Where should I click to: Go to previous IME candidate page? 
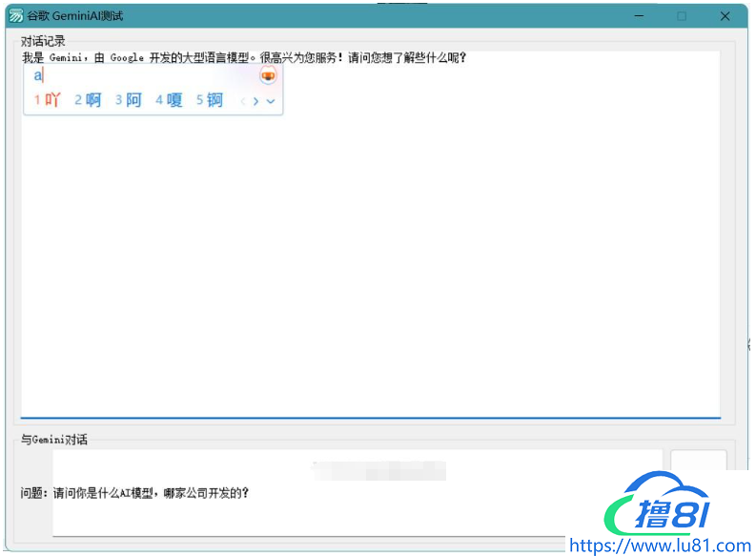(x=243, y=101)
